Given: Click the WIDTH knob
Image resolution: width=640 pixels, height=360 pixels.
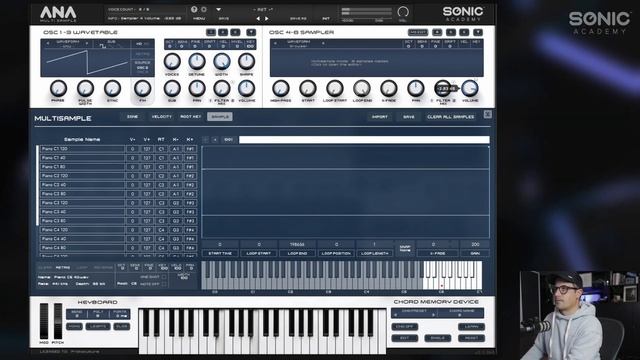Looking at the screenshot, I should [222, 62].
